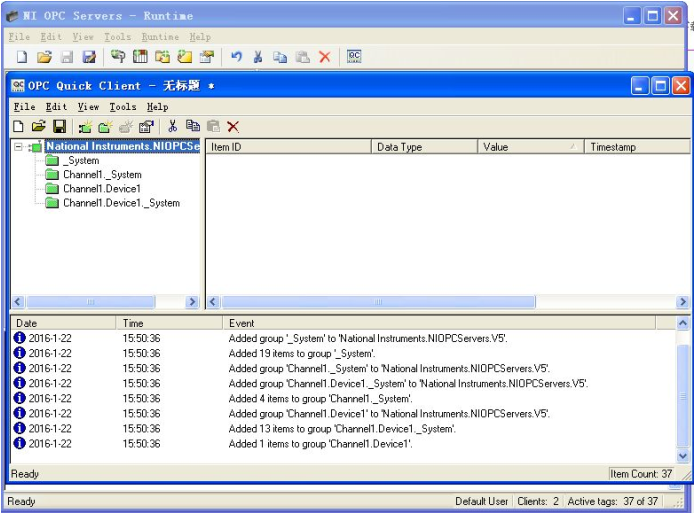Click New Server Connection icon in Quick Client

click(85, 127)
